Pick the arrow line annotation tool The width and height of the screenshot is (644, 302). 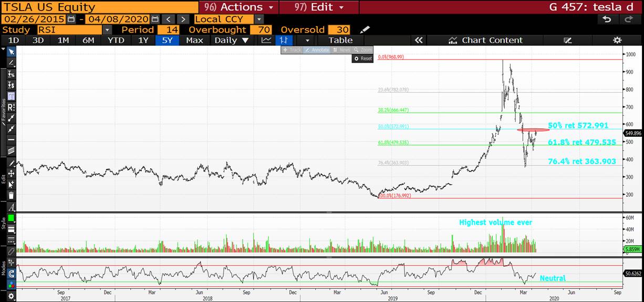click(12, 128)
